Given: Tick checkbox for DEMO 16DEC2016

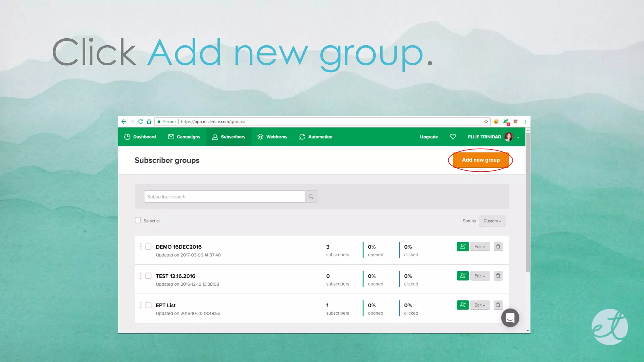Looking at the screenshot, I should pyautogui.click(x=148, y=247).
